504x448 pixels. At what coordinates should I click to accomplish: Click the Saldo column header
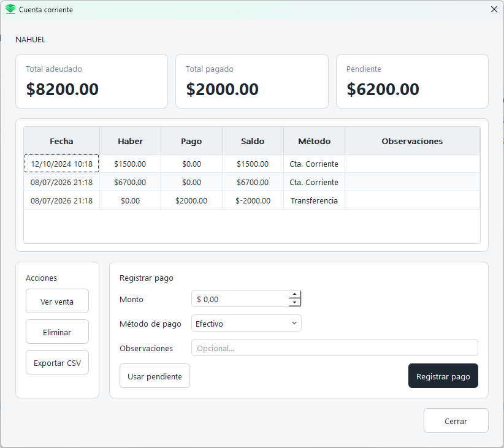point(253,141)
